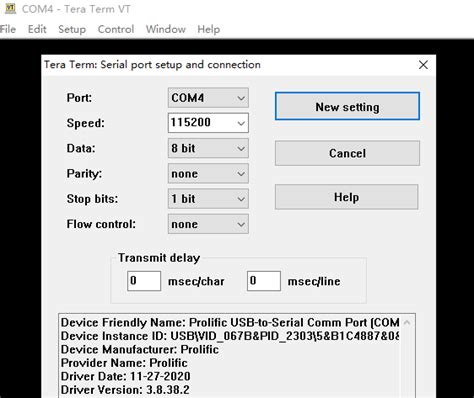Click the Port: label
The height and width of the screenshot is (398, 474).
click(79, 98)
